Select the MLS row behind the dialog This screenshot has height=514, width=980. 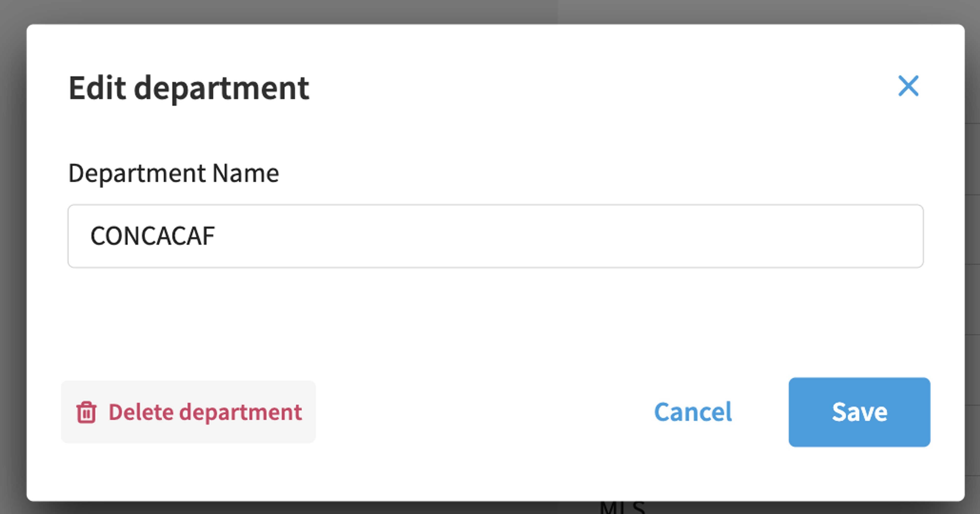[622, 508]
